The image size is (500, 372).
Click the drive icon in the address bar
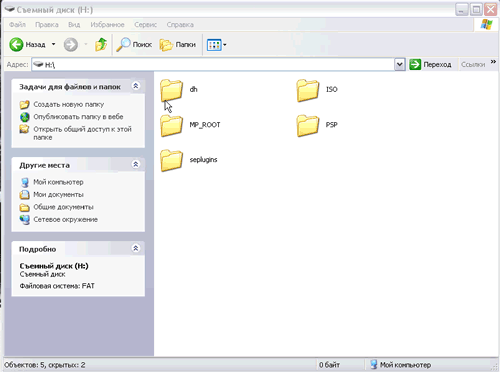(39, 64)
